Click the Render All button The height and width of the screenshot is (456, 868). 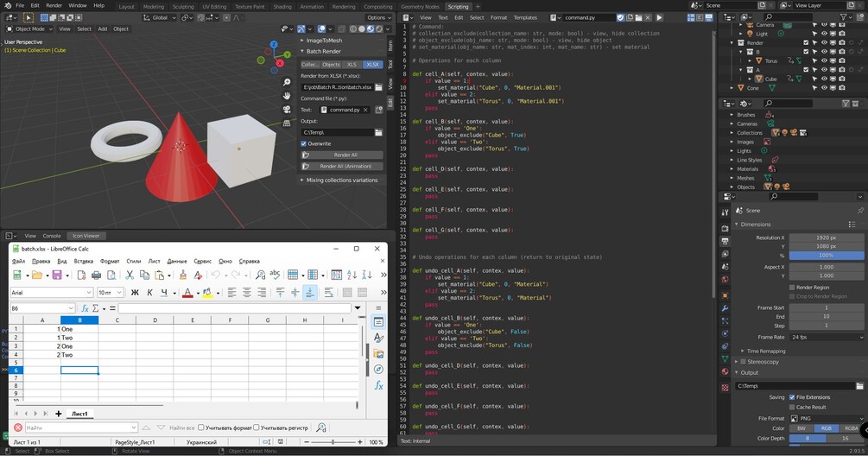[x=341, y=155]
